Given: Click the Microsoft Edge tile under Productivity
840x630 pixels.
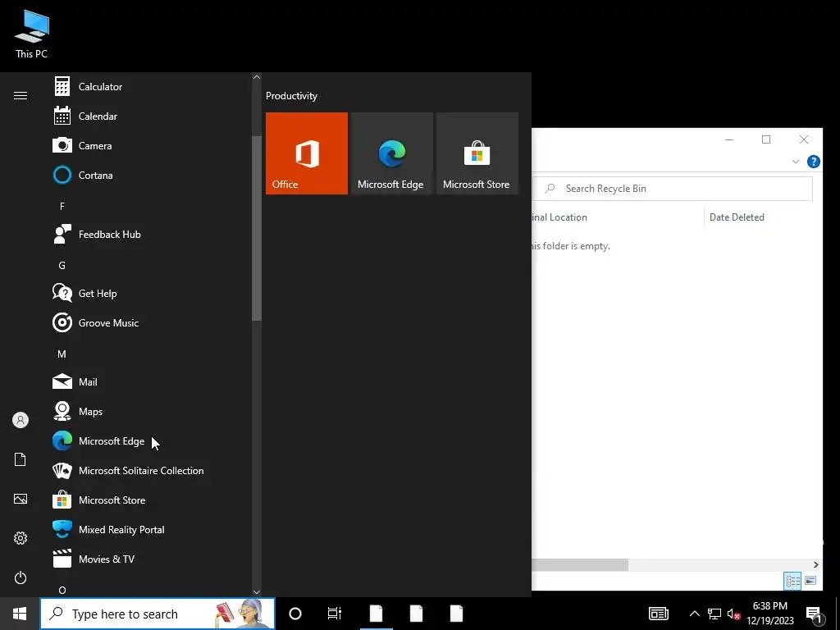Looking at the screenshot, I should click(x=391, y=153).
